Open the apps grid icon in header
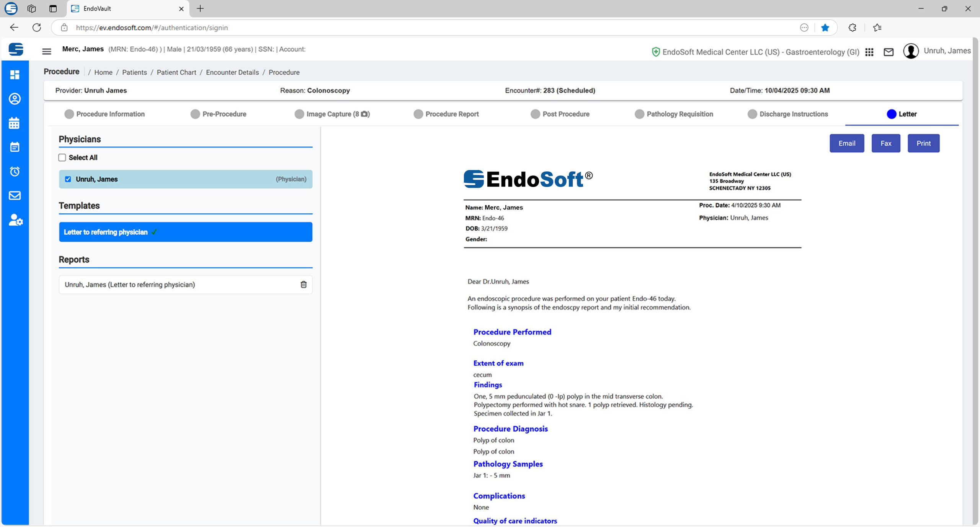 click(869, 52)
